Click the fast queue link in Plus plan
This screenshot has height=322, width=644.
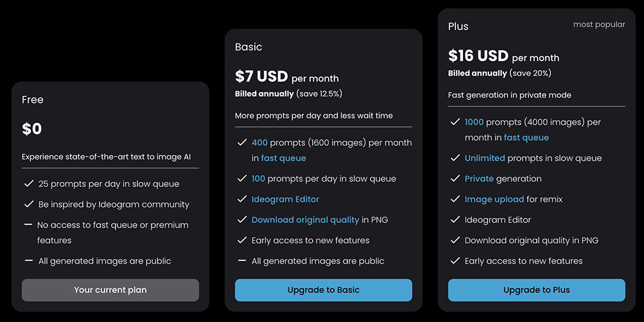click(526, 138)
